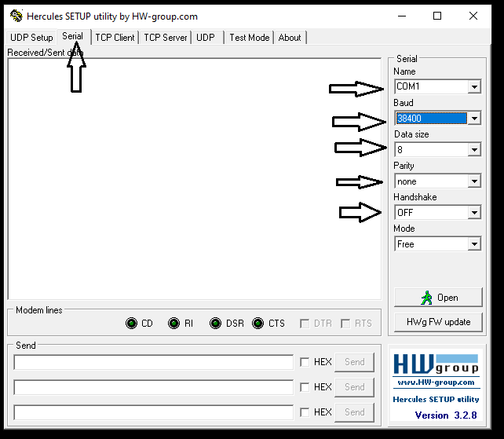504x439 pixels.
Task: Click the green running man Open icon
Action: [x=426, y=298]
